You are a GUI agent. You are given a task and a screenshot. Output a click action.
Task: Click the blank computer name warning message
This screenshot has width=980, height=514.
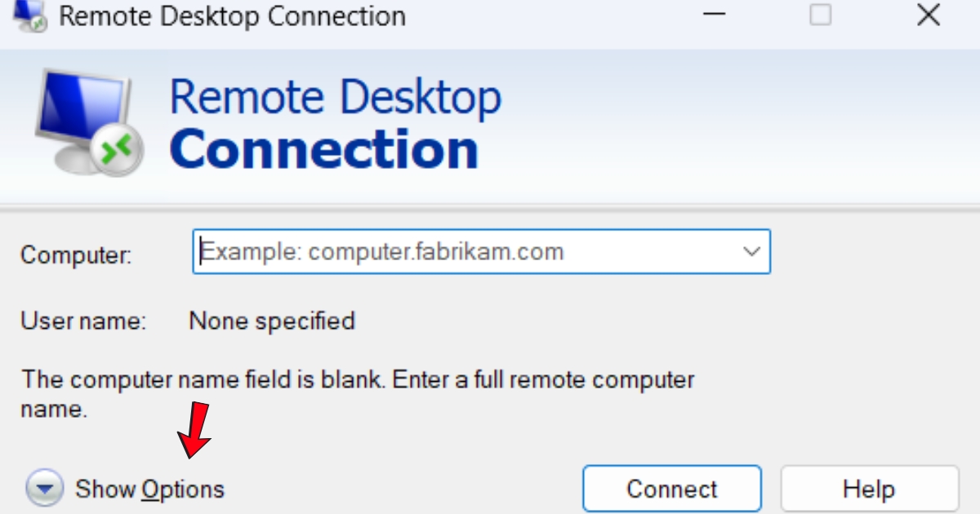click(357, 393)
